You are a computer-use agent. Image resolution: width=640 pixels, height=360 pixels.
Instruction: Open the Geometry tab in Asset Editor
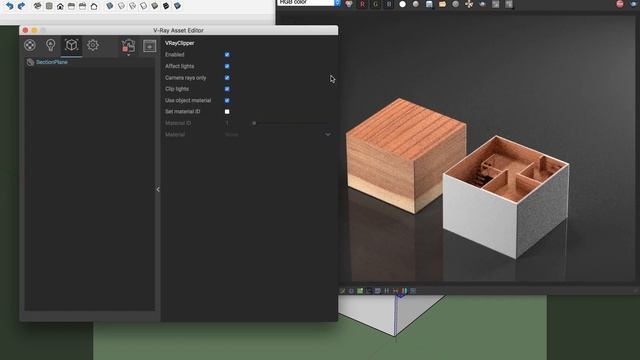(x=71, y=45)
